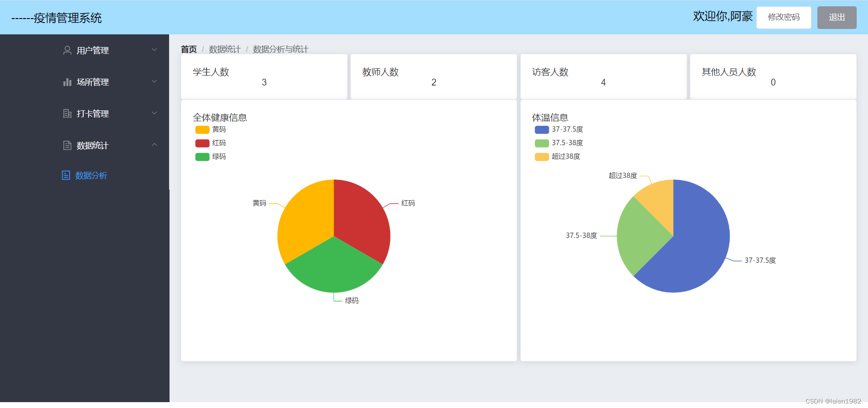Toggle the 超过38度 legend swatch
The width and height of the screenshot is (868, 408).
click(x=542, y=157)
